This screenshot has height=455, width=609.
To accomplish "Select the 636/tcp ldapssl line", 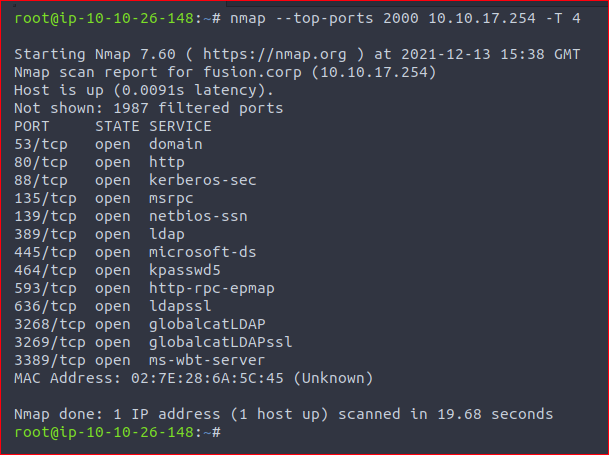I will click(113, 307).
